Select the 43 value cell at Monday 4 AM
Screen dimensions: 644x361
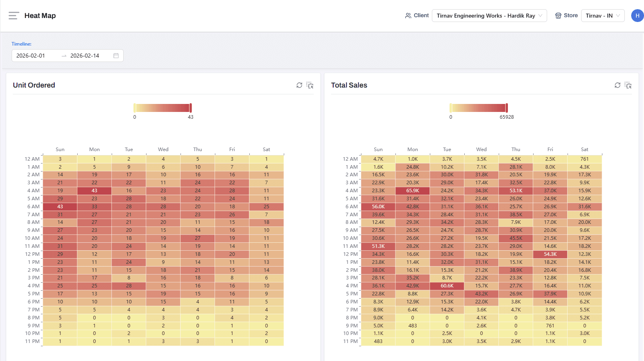click(94, 191)
